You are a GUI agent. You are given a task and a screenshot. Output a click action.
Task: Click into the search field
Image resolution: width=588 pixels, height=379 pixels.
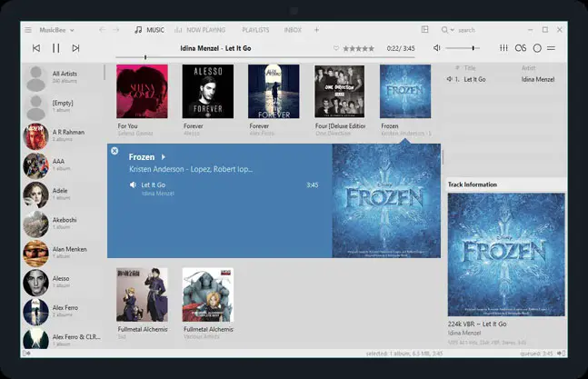point(466,30)
